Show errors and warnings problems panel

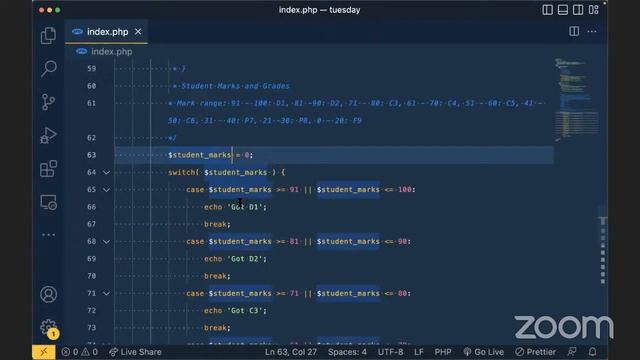coord(80,352)
